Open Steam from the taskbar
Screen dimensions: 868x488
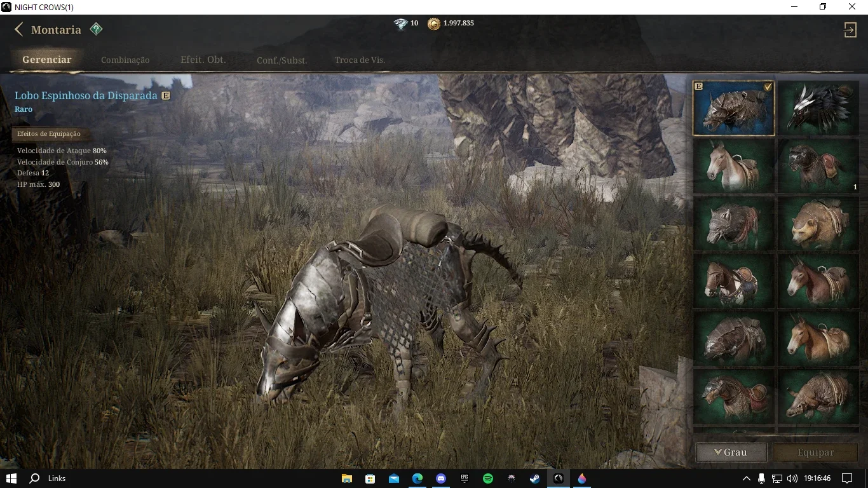(x=535, y=478)
